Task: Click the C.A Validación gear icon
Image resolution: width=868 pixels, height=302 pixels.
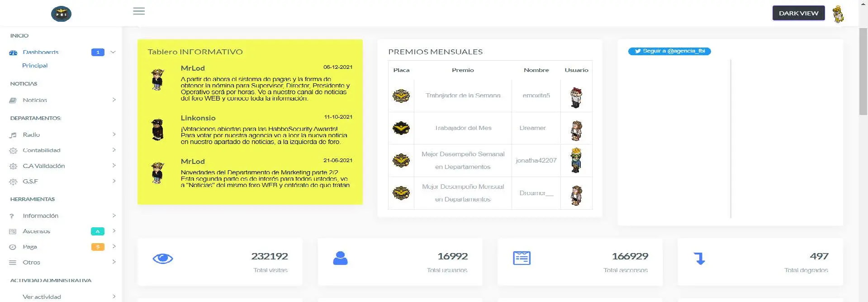Action: click(x=13, y=166)
